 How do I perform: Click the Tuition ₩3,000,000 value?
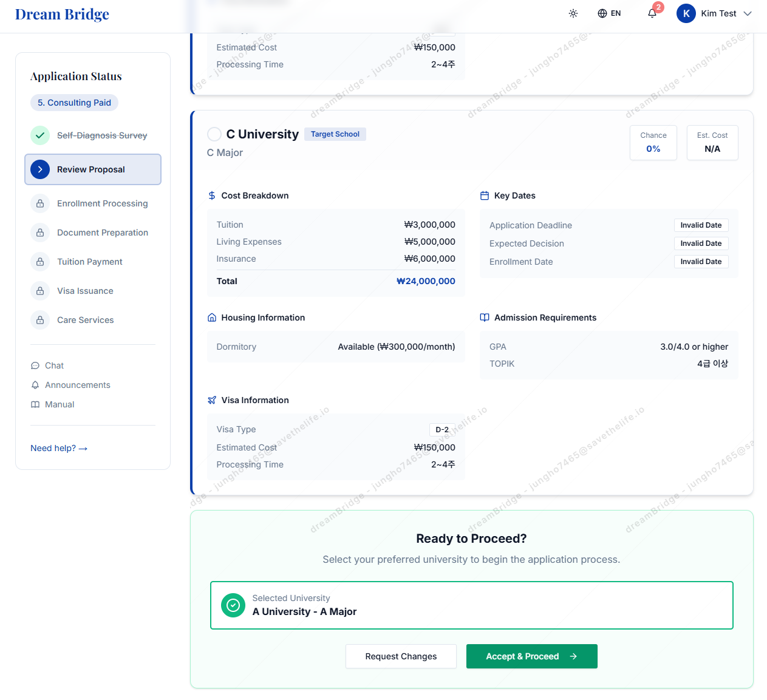tap(429, 225)
